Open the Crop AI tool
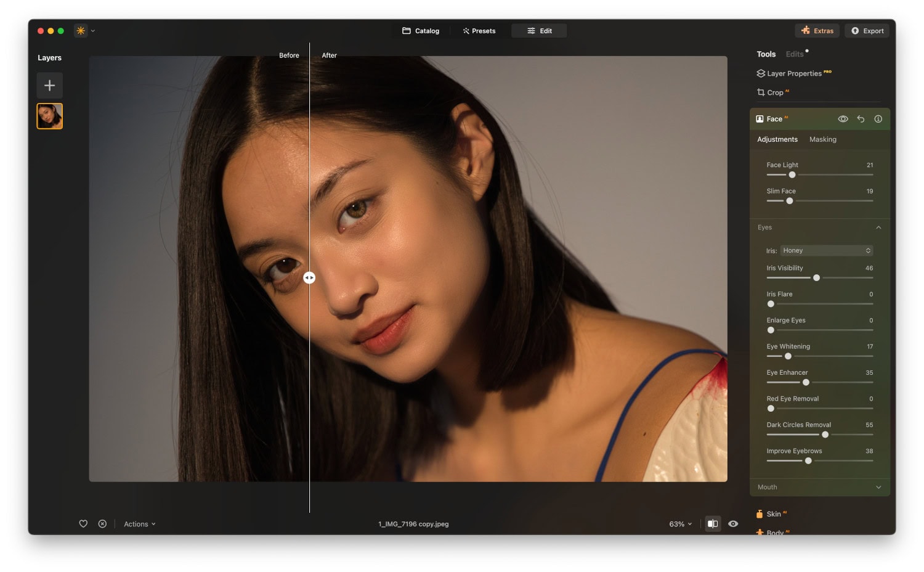924x572 pixels. pos(773,92)
